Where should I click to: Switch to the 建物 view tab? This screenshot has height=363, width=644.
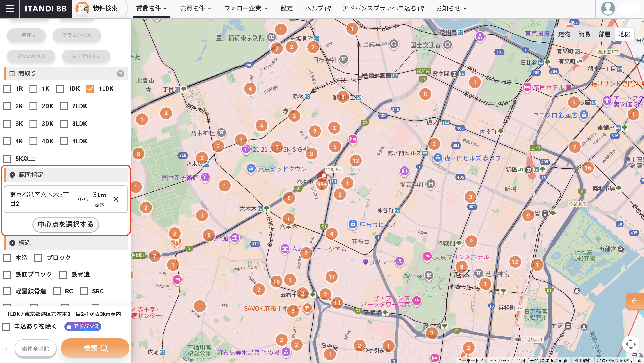564,34
